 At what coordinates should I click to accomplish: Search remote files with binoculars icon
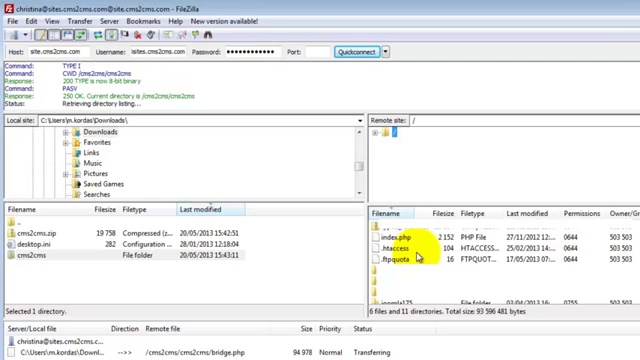tap(208, 35)
